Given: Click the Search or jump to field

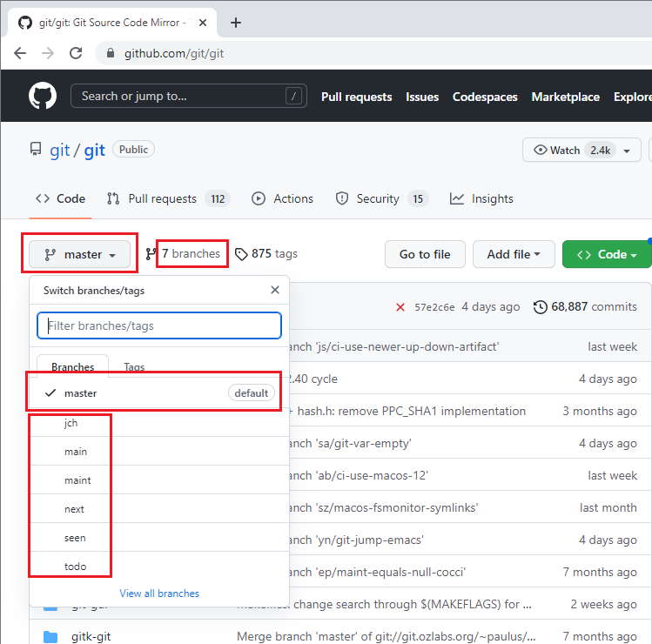Looking at the screenshot, I should [189, 96].
